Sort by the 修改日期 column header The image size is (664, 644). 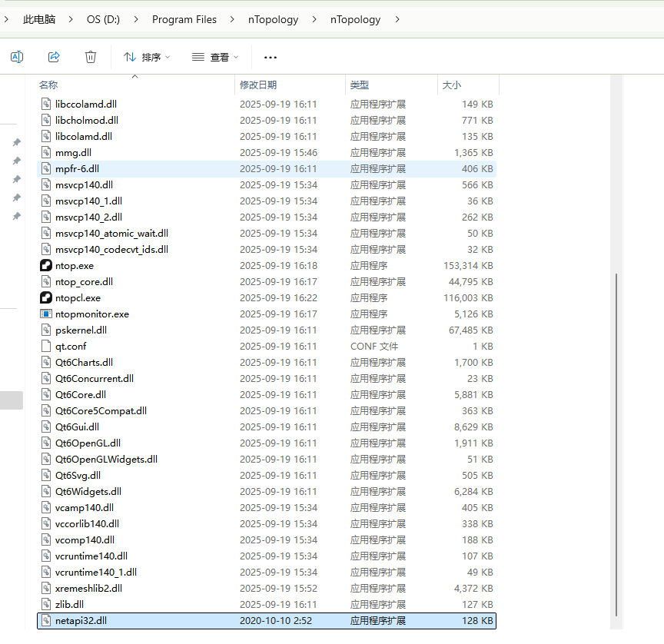pos(258,85)
